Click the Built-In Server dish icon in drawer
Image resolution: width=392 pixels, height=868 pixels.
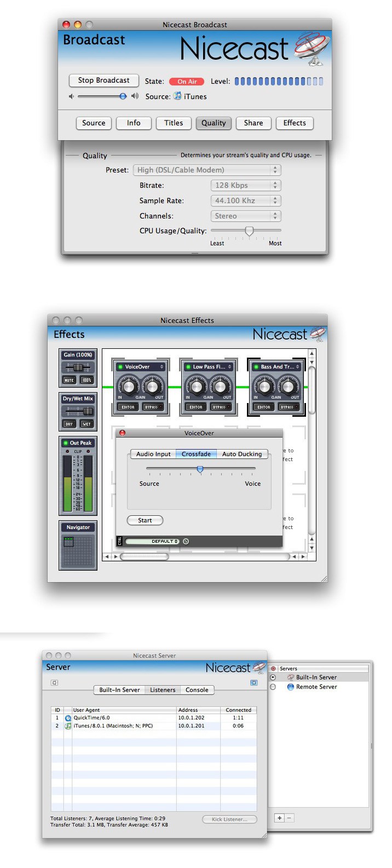291,677
